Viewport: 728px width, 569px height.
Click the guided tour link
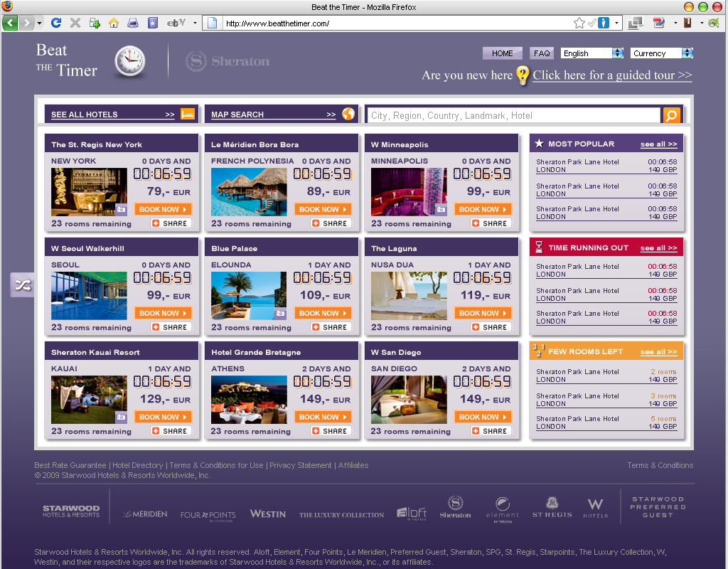[612, 75]
